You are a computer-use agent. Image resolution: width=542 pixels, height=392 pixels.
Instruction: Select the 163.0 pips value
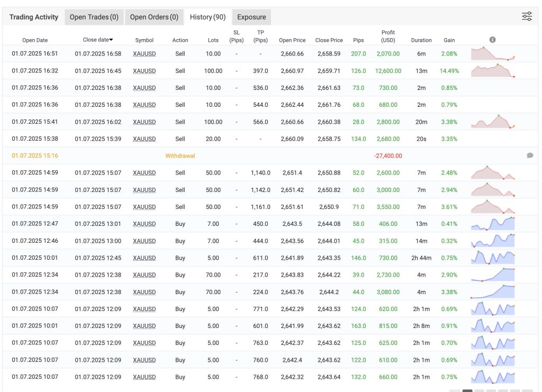[358, 326]
